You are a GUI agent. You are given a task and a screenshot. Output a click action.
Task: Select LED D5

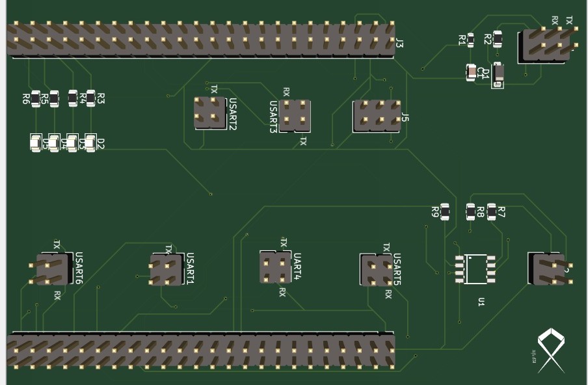point(35,143)
